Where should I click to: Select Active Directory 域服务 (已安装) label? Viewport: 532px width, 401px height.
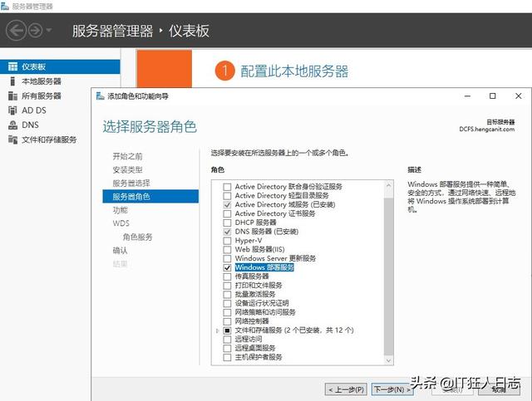pos(285,205)
